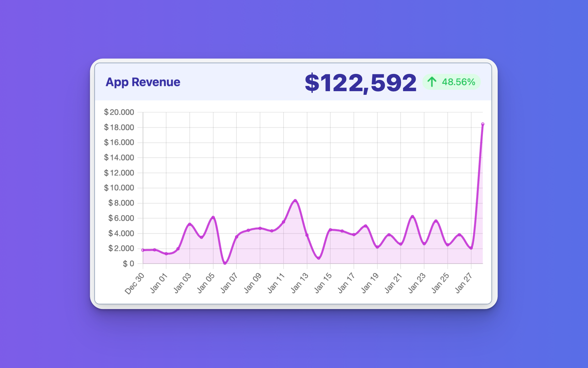Image resolution: width=588 pixels, height=368 pixels.
Task: Click the Jan 13 x-axis label
Action: [x=299, y=283]
